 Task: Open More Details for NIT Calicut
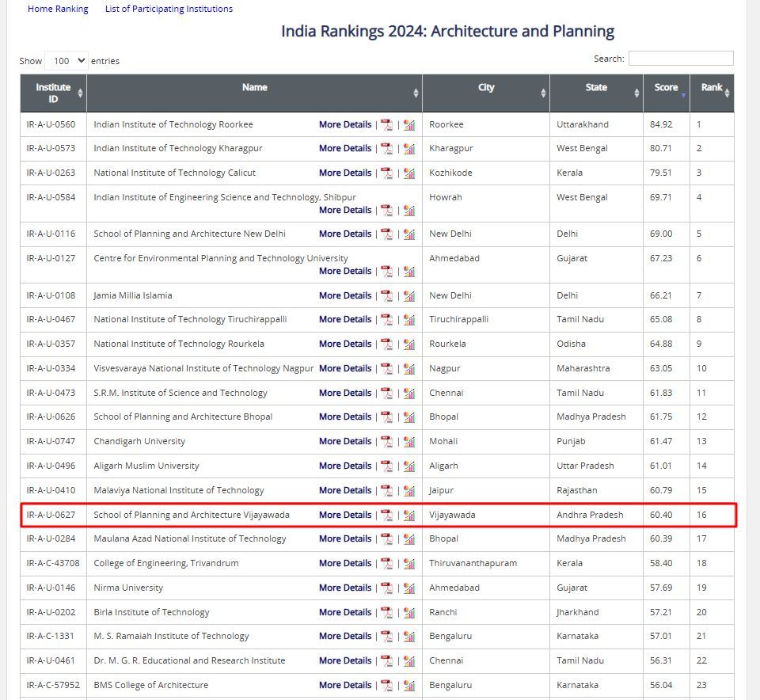[345, 173]
